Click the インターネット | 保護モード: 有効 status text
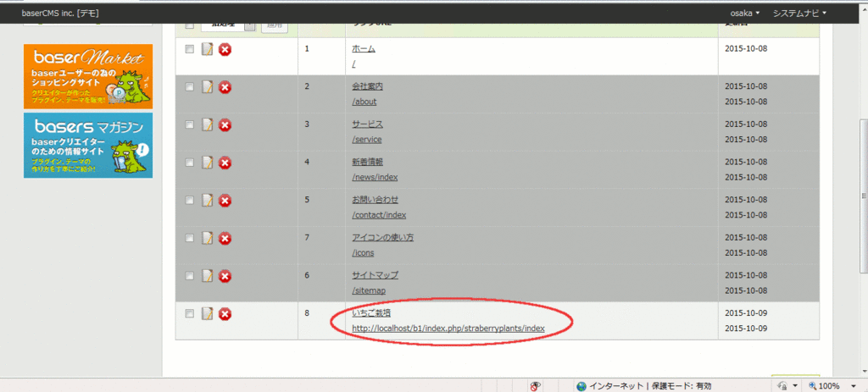 pyautogui.click(x=650, y=386)
